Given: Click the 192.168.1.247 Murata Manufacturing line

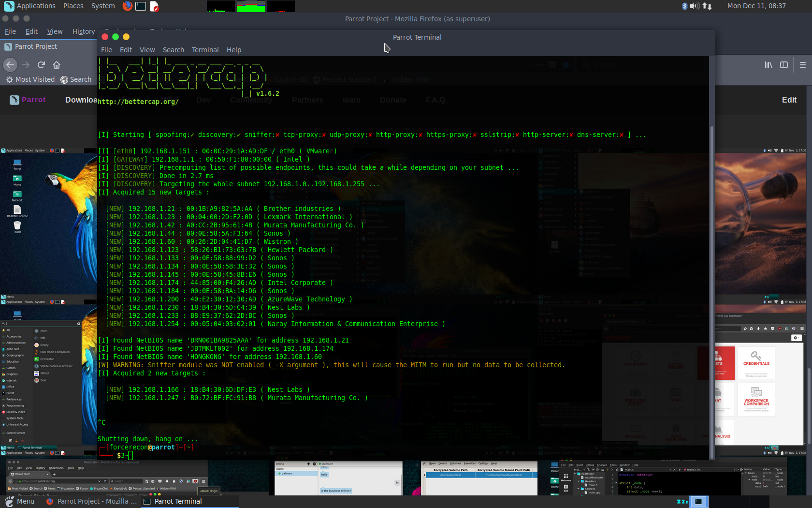Looking at the screenshot, I should (x=236, y=398).
